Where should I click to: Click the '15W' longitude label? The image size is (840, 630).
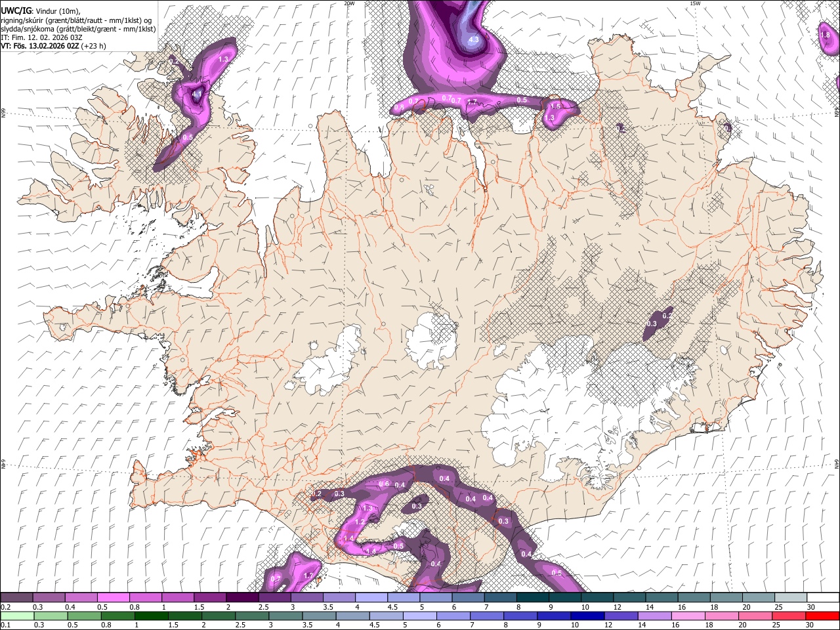(694, 3)
